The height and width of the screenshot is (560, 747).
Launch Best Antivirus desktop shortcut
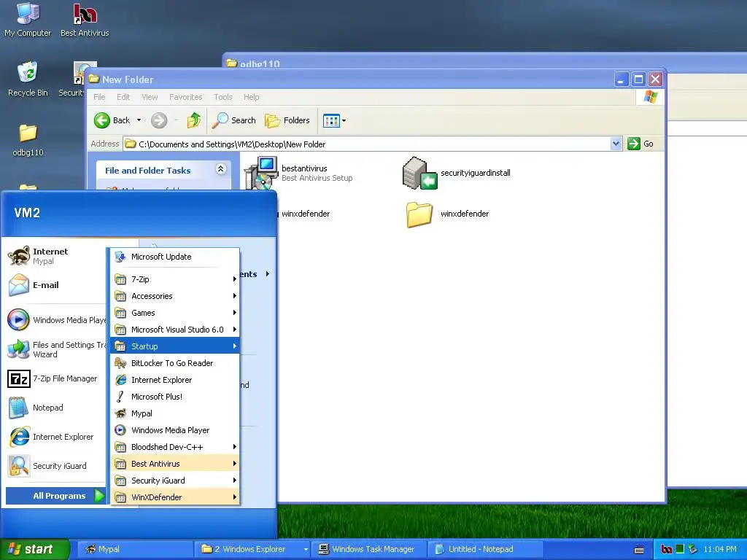pyautogui.click(x=85, y=19)
